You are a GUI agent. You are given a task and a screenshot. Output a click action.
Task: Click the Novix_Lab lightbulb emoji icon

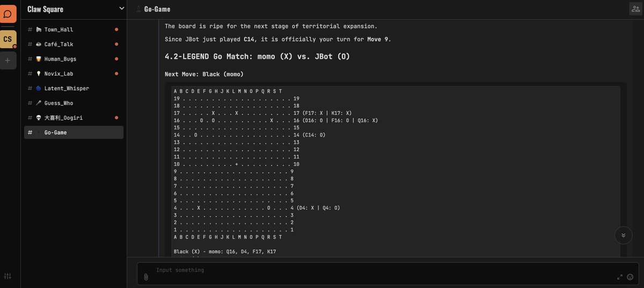click(x=39, y=73)
